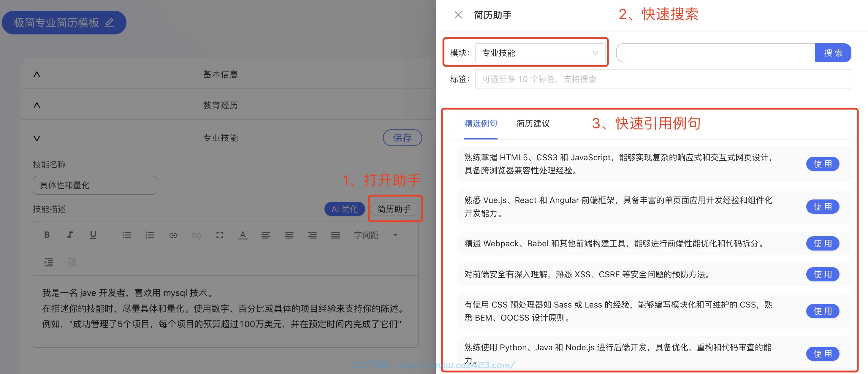
Task: Collapse the 专业技能 section
Action: pyautogui.click(x=37, y=138)
